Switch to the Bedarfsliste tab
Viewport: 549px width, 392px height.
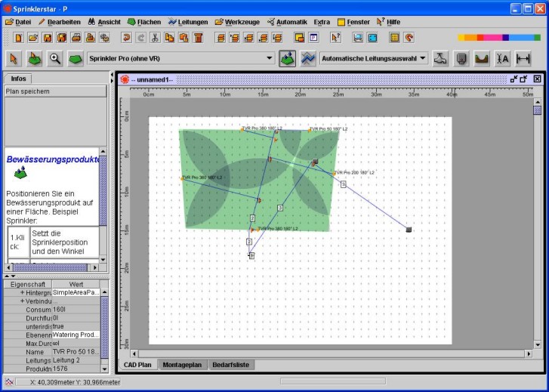231,365
